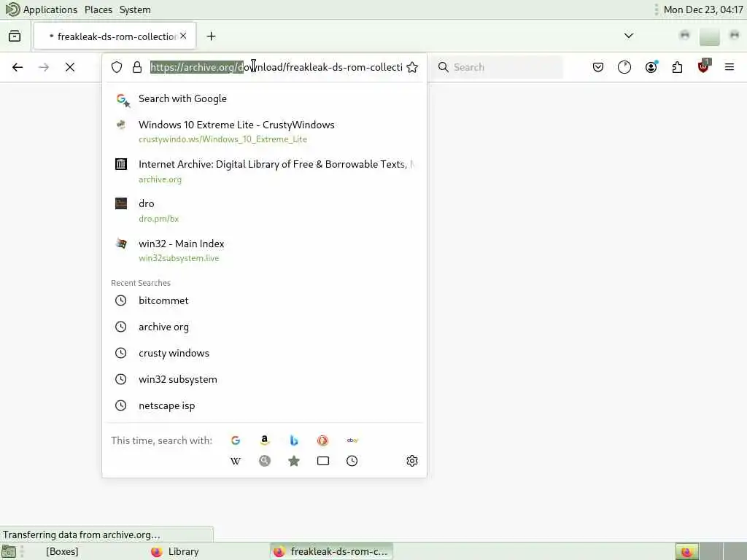
Task: Open search settings gear icon
Action: point(412,461)
